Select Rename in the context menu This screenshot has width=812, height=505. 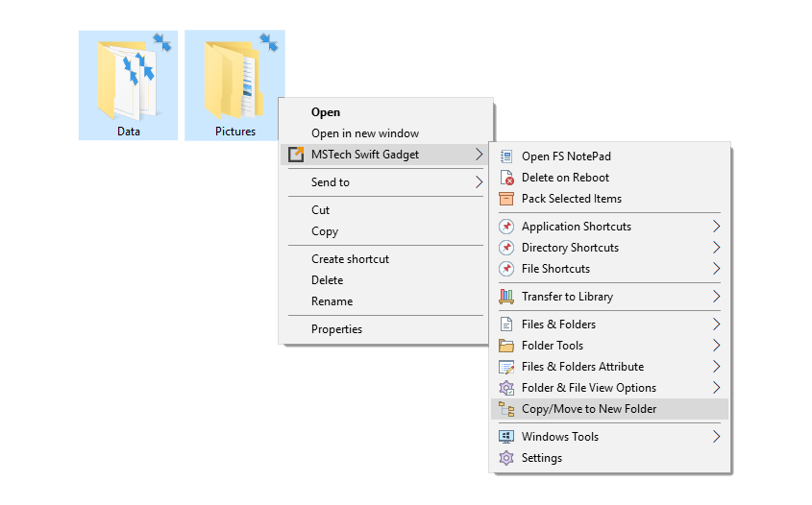click(332, 301)
